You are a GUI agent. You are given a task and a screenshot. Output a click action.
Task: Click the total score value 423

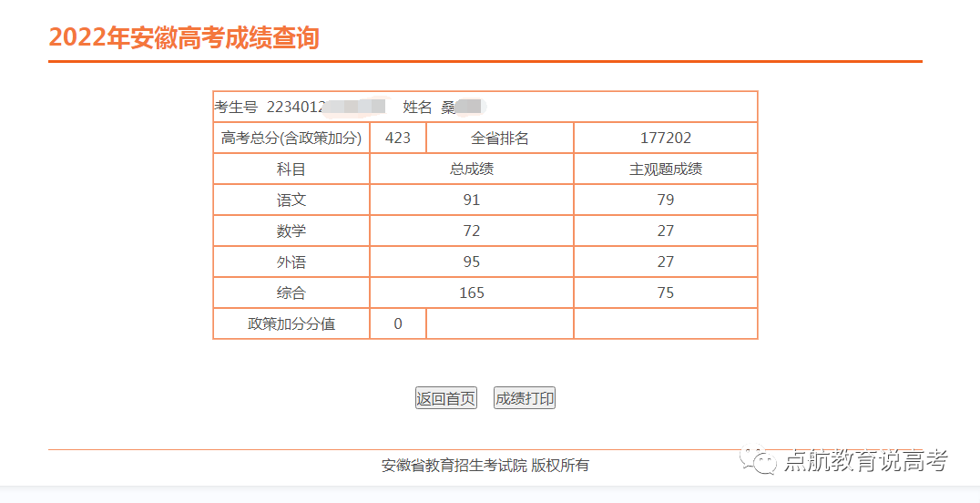pos(398,138)
